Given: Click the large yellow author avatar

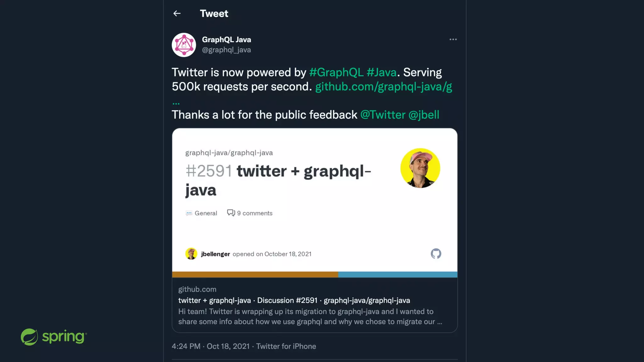Looking at the screenshot, I should click(x=420, y=168).
